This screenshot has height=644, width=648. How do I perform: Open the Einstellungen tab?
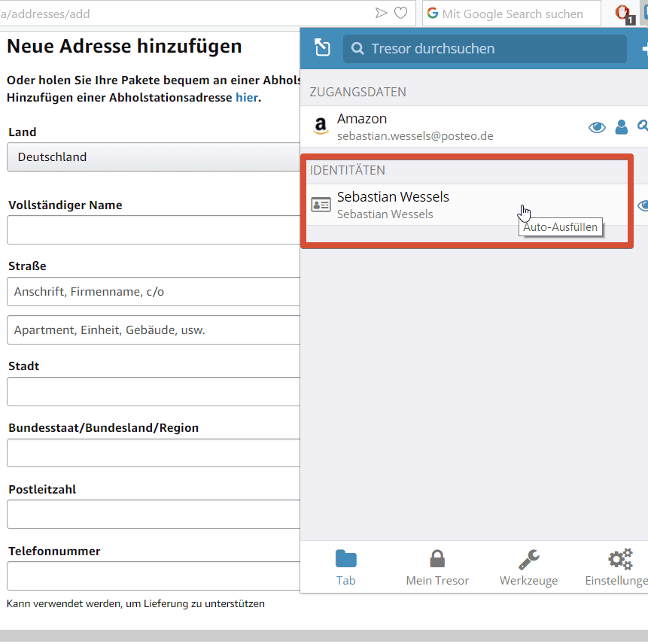(x=616, y=567)
